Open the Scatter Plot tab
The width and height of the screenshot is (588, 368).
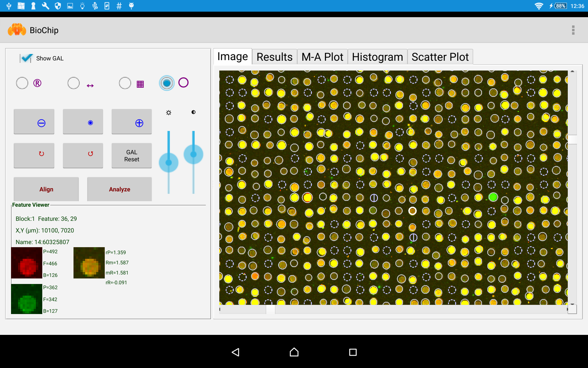point(440,57)
